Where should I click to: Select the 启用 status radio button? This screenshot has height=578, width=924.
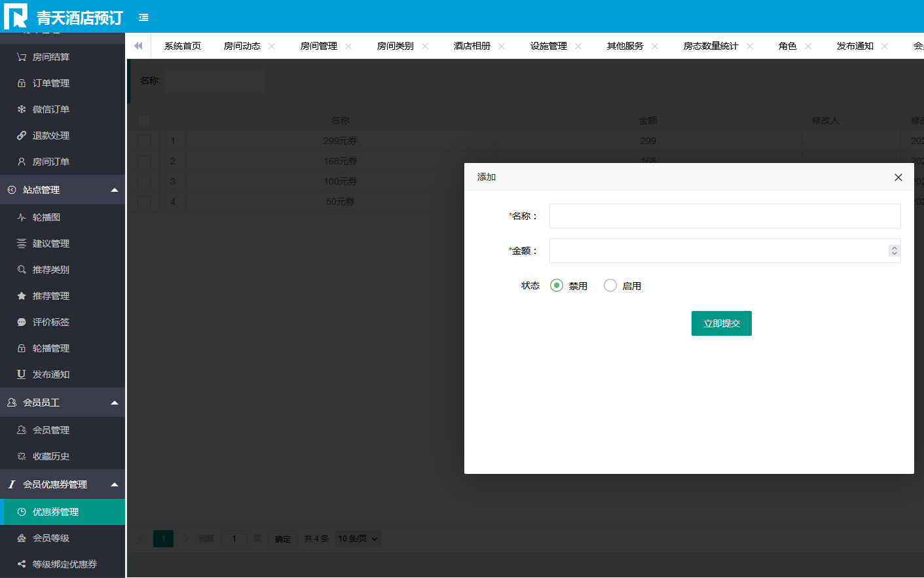(610, 285)
